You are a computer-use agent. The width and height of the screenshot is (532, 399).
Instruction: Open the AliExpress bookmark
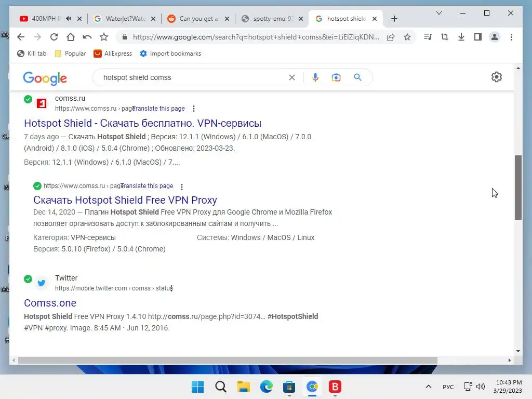tap(113, 54)
